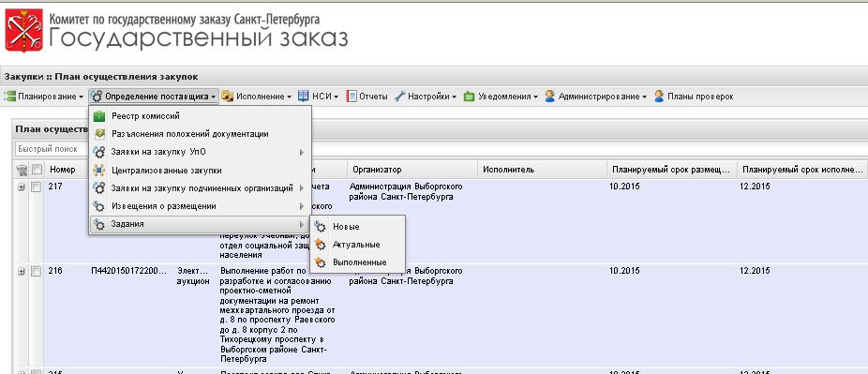Select Централизованные закупки menu item
Viewport: 868px width, 374px height.
pyautogui.click(x=200, y=170)
